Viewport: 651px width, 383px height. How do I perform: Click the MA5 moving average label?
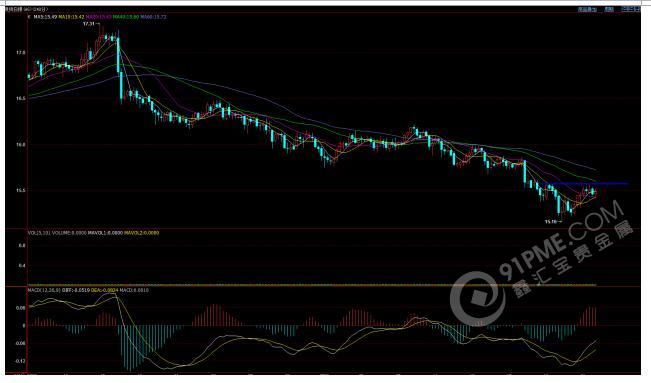tap(45, 17)
